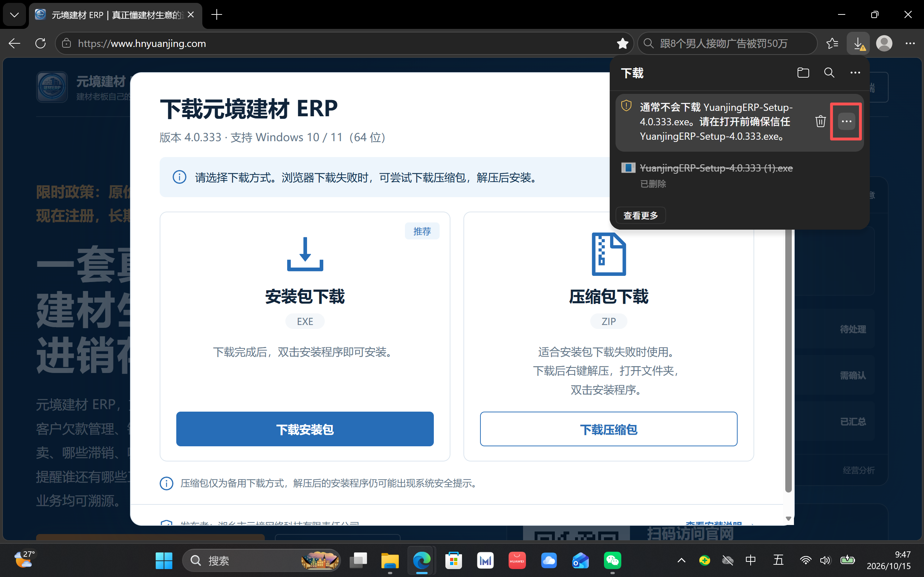Open the clock and date 9:47
Screen dimensions: 924x577
(889, 560)
